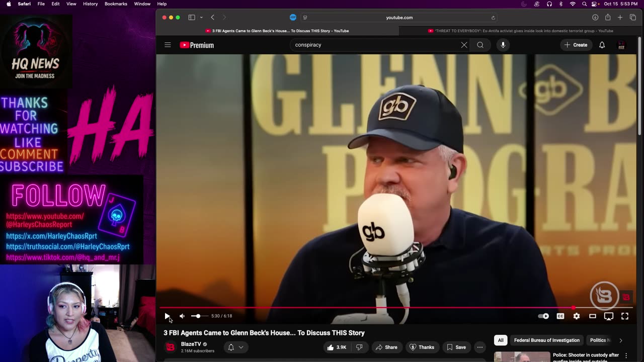Open the account avatar menu
The height and width of the screenshot is (362, 644).
(x=621, y=45)
